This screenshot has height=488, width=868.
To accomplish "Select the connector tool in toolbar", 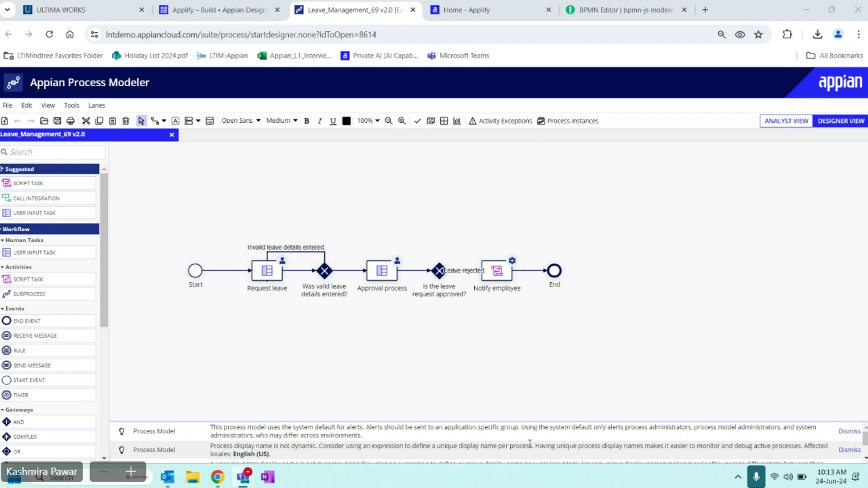I will pos(155,121).
